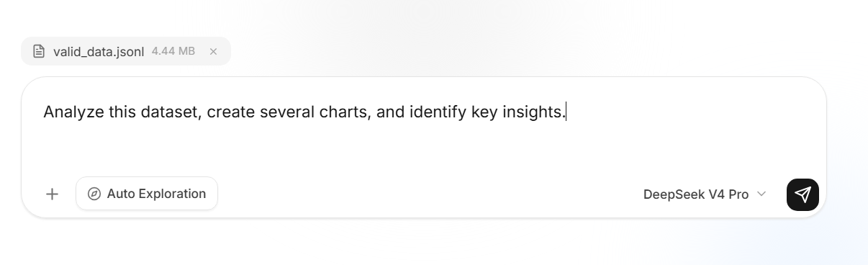868x265 pixels.
Task: Expand the chevron beside DeepSeek V4 Pro
Action: pyautogui.click(x=762, y=194)
